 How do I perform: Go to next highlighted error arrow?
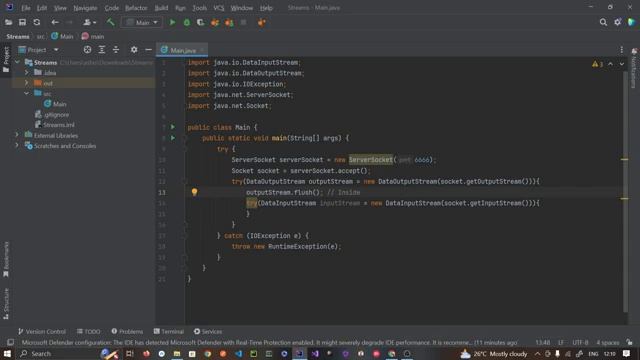[622, 64]
